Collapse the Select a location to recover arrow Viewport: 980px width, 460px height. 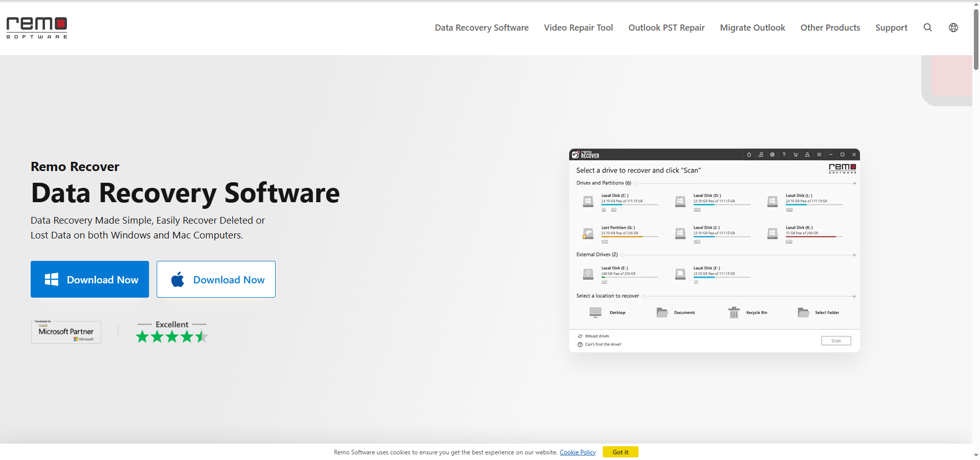click(x=854, y=296)
